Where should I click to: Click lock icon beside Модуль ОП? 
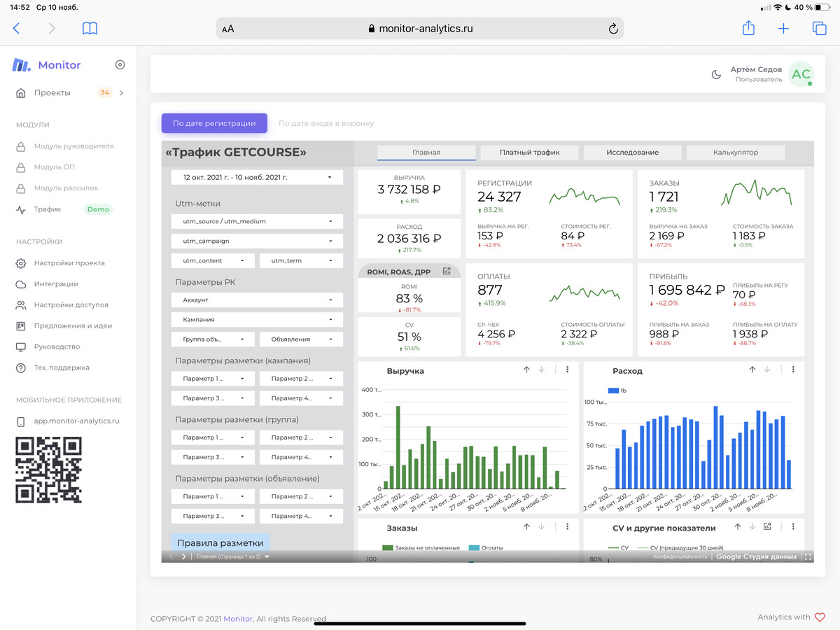[21, 167]
